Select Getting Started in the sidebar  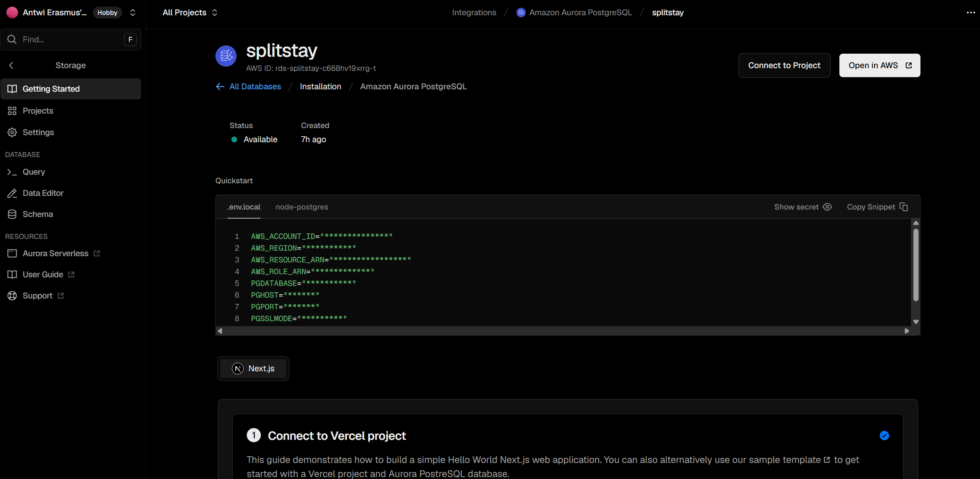[x=71, y=89]
